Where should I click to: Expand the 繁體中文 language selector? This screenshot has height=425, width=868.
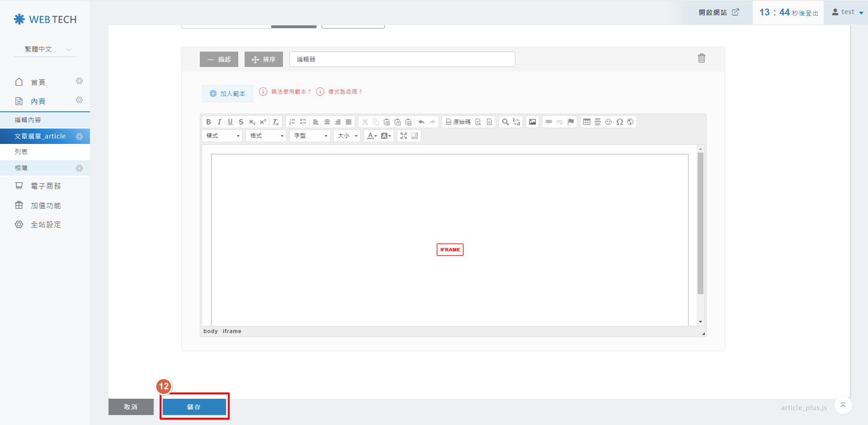[45, 49]
